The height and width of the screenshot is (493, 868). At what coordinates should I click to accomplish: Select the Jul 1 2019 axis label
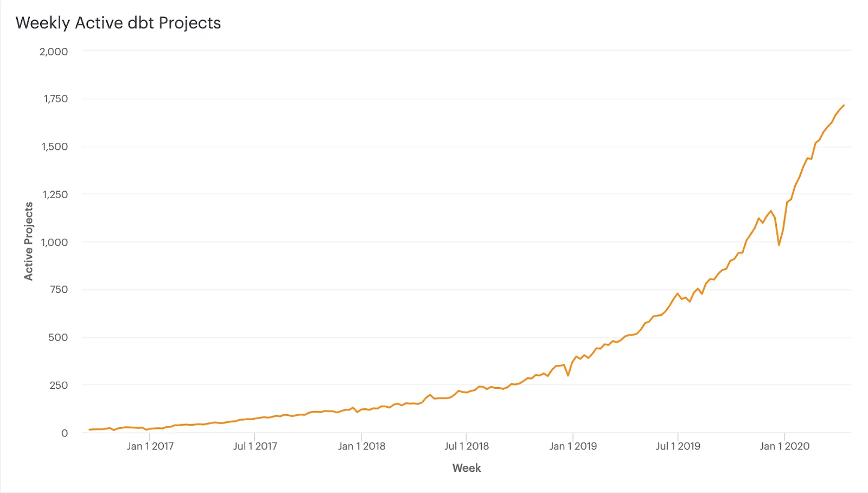tap(678, 446)
